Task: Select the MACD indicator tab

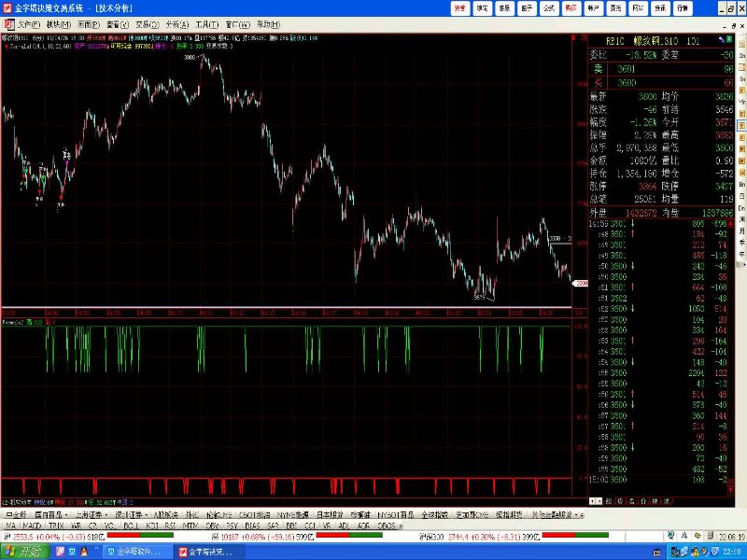Action: click(32, 525)
